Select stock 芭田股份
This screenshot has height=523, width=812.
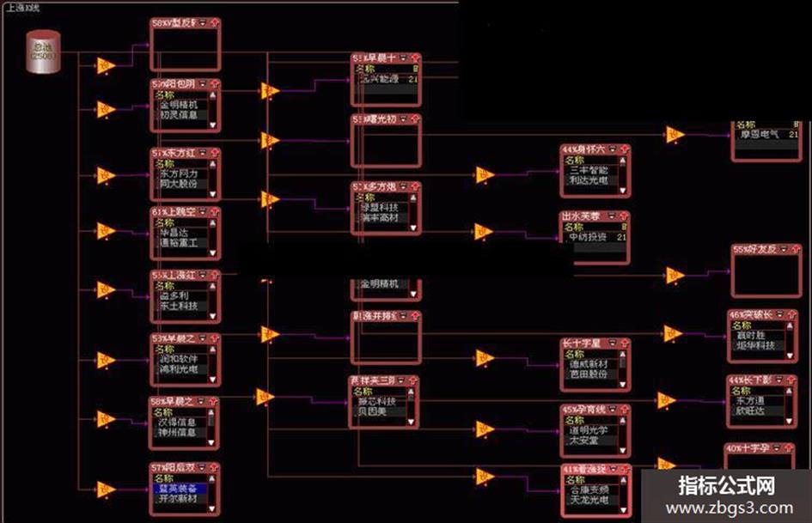(x=589, y=374)
